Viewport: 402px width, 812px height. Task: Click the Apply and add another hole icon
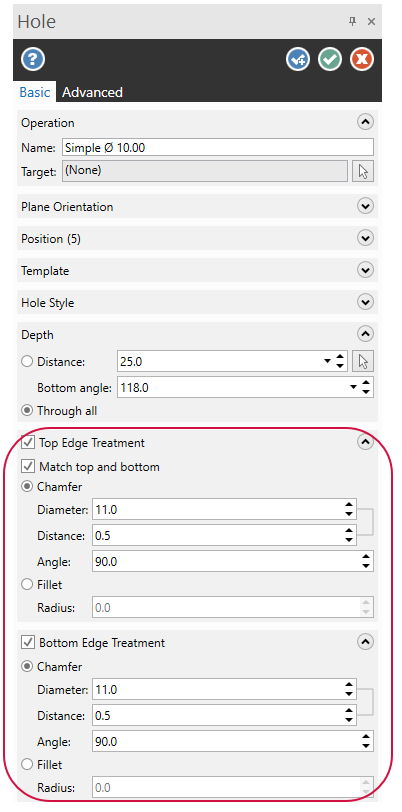click(298, 60)
